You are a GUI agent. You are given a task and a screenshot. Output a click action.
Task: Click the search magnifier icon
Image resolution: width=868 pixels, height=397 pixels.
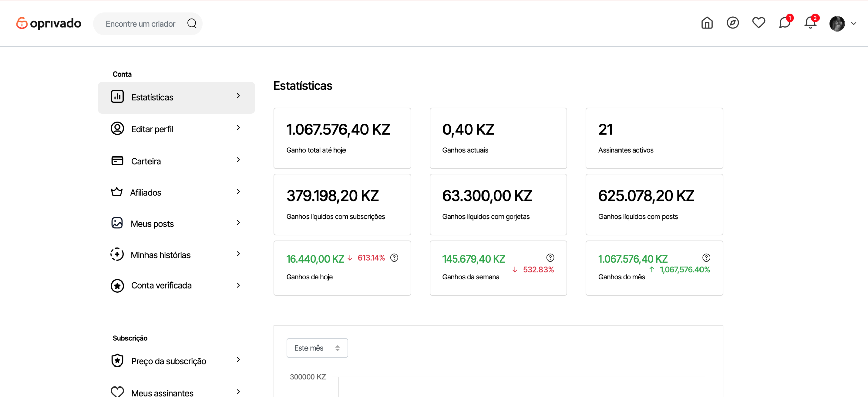click(192, 24)
